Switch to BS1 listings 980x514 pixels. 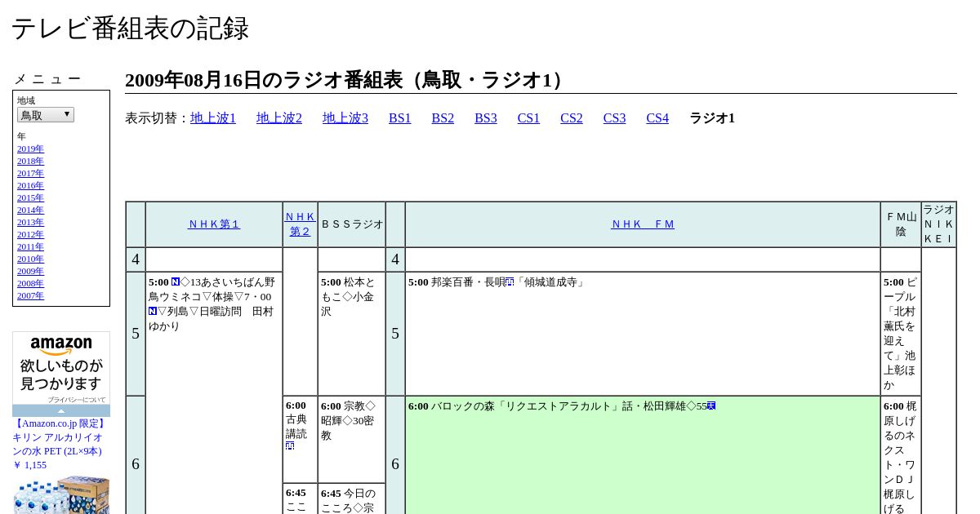pyautogui.click(x=400, y=118)
